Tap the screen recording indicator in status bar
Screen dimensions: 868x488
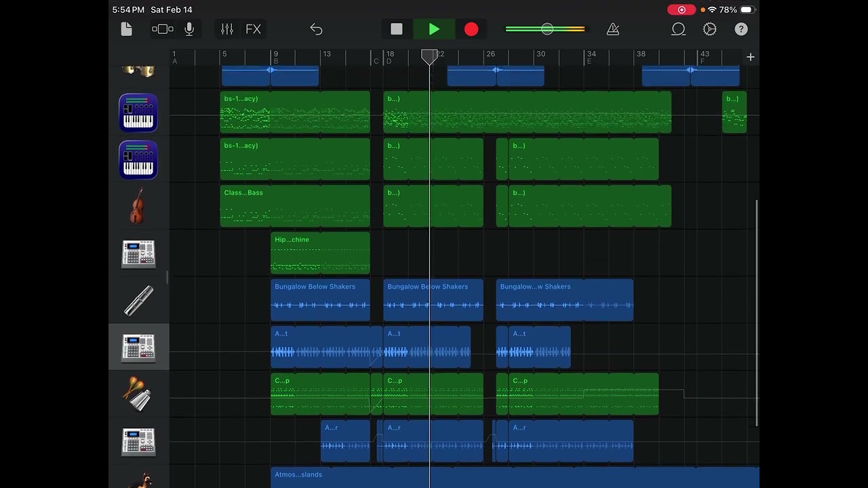[681, 9]
